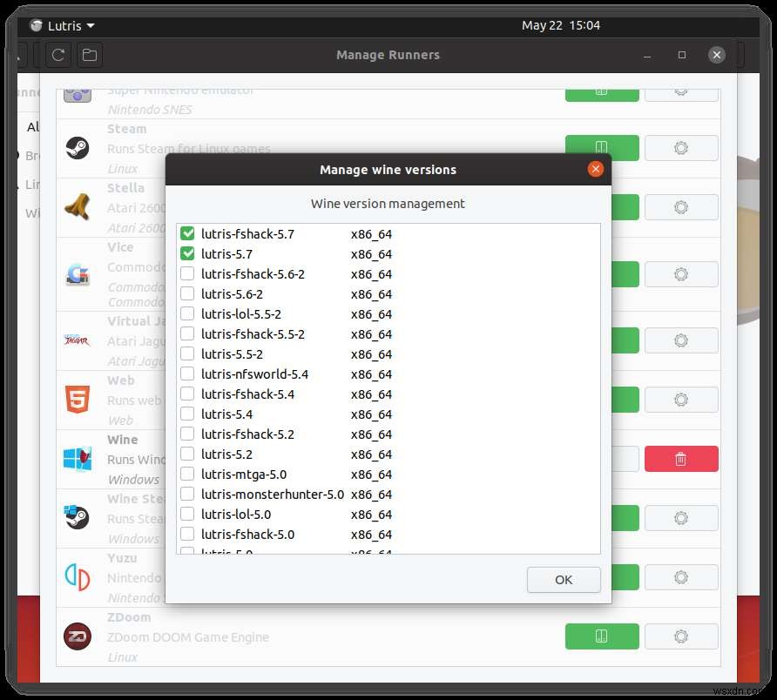
Task: Click the Virtual Jaguar runner icon
Action: tap(78, 340)
